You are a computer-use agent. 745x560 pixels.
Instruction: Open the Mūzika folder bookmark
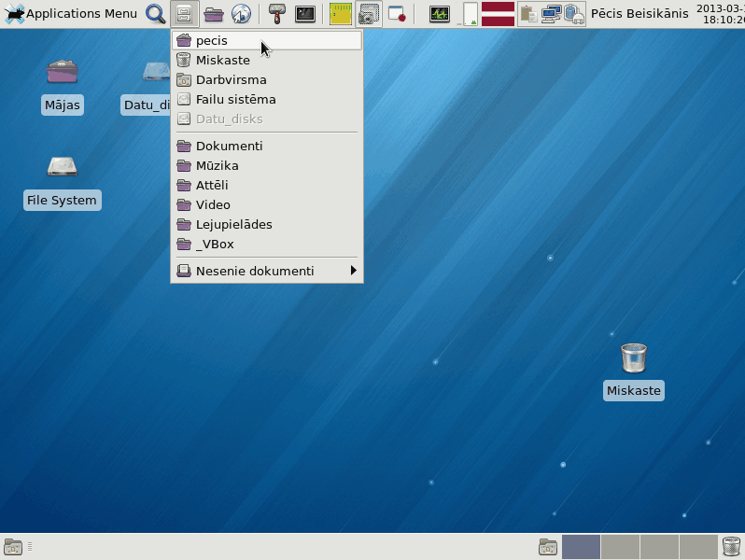coord(267,166)
